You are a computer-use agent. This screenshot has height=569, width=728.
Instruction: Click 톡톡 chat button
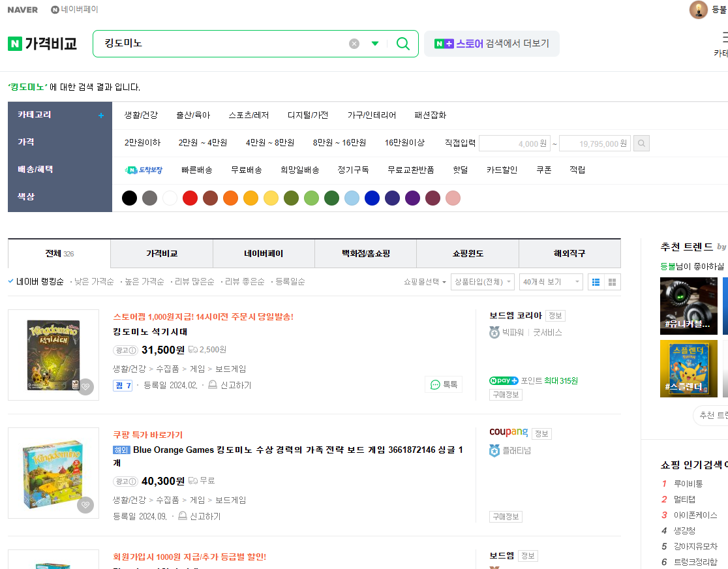[444, 384]
